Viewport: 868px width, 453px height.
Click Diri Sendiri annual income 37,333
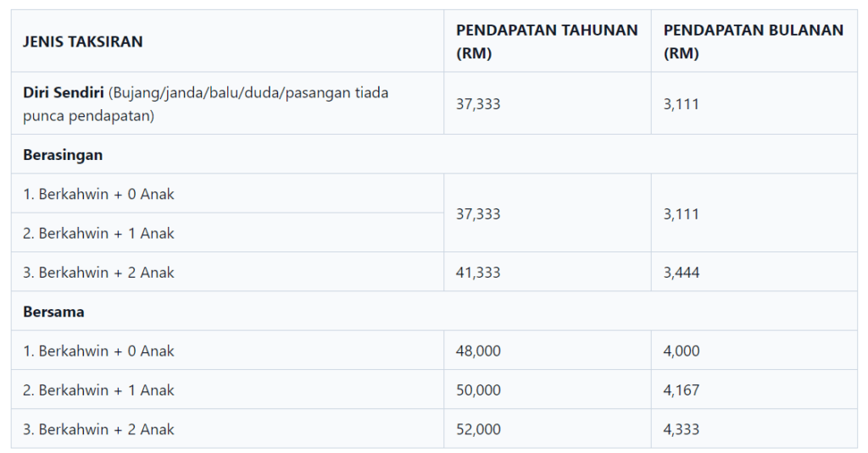[478, 104]
